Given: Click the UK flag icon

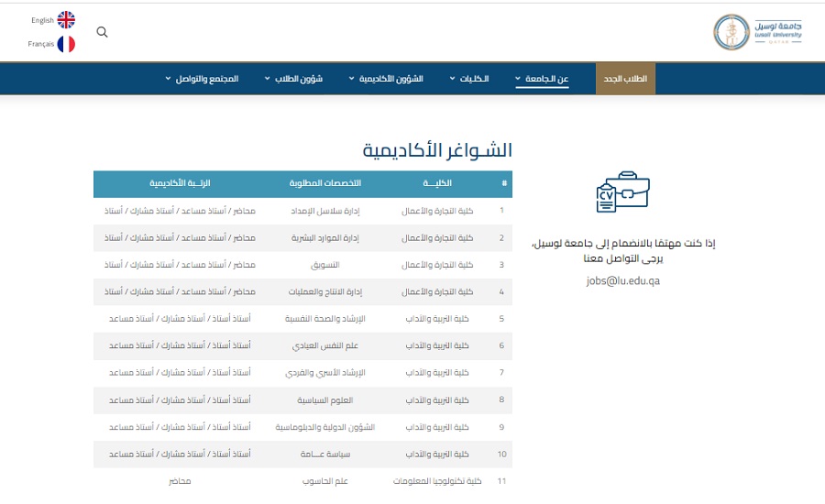Looking at the screenshot, I should [66, 20].
